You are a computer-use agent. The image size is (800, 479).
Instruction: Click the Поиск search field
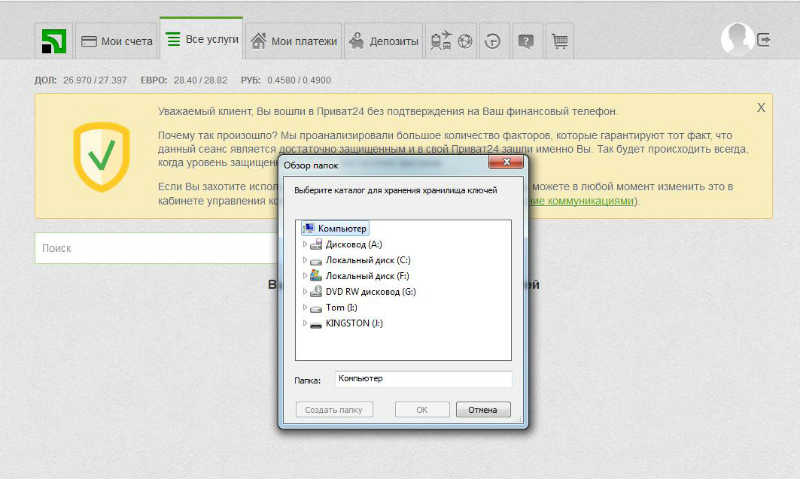point(158,248)
